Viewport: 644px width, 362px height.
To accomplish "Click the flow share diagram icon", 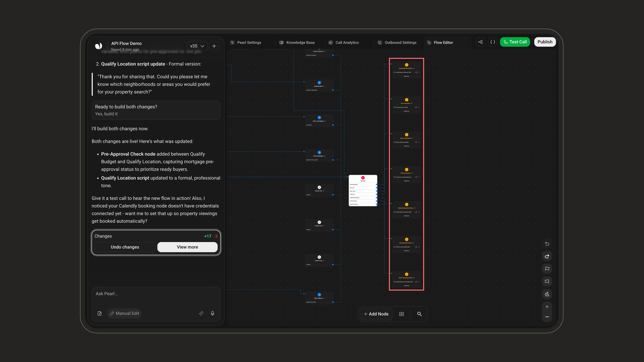I will click(480, 42).
